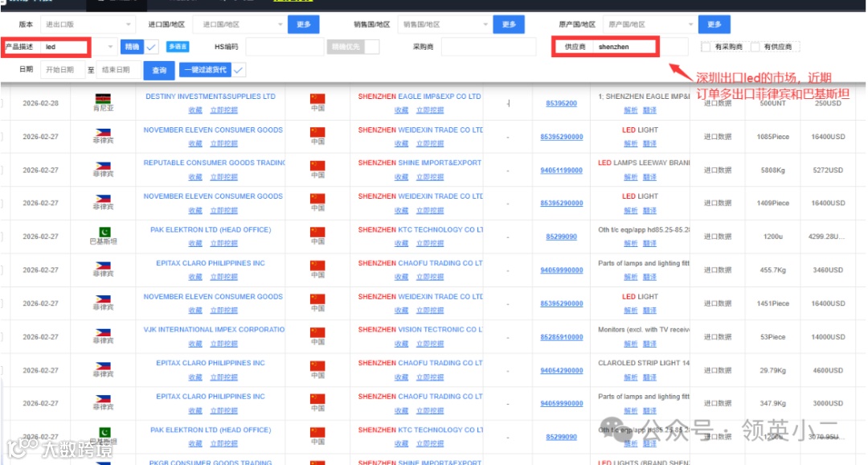This screenshot has width=868, height=465.
Task: Click the 精确 blue button
Action: [x=132, y=47]
